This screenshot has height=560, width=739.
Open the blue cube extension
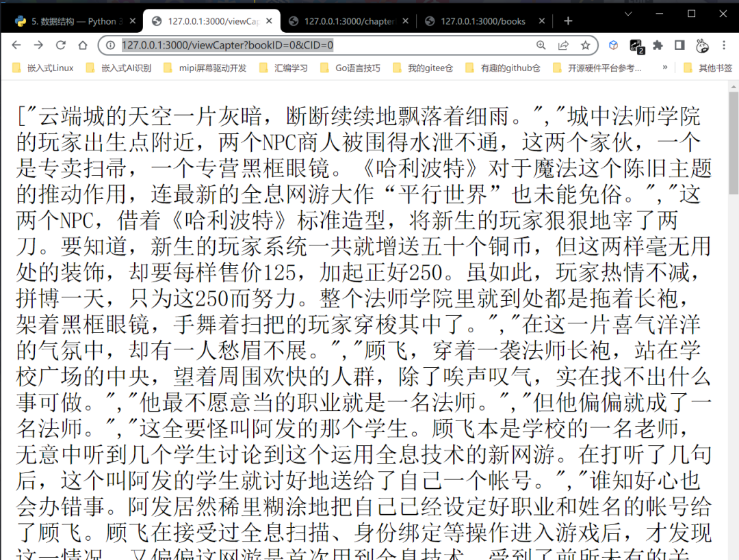(613, 45)
